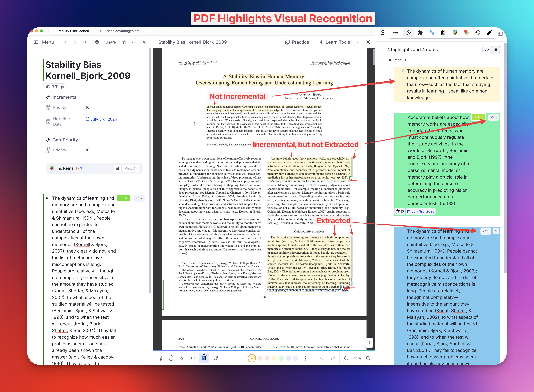Click the black pencil edit icon
The height and width of the screenshot is (392, 534).
tap(489, 33)
